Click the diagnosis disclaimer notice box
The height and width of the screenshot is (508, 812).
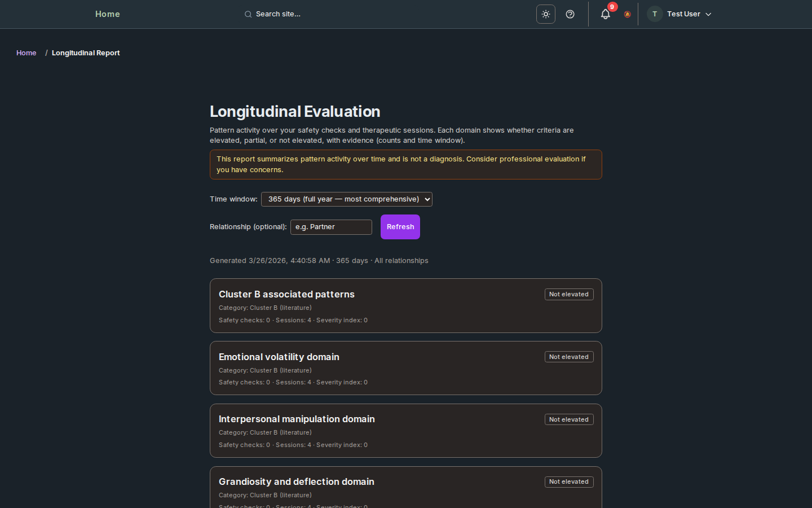click(x=405, y=164)
